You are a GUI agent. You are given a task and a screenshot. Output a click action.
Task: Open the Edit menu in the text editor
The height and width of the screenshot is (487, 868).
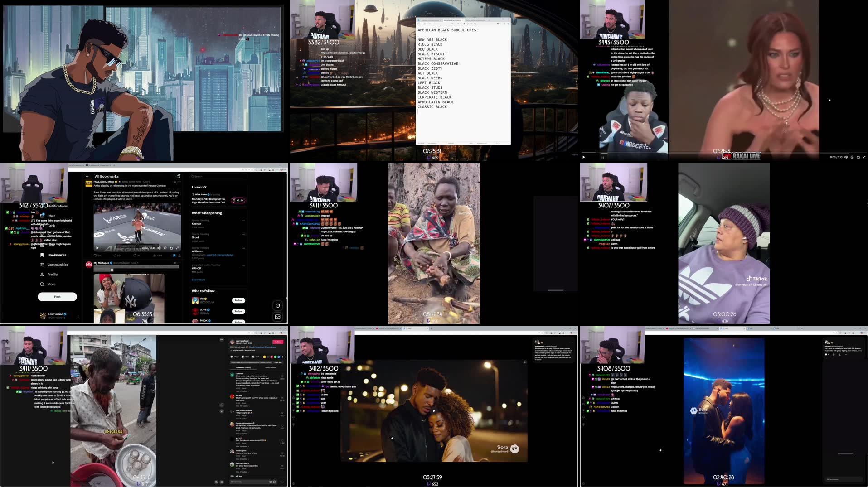424,24
